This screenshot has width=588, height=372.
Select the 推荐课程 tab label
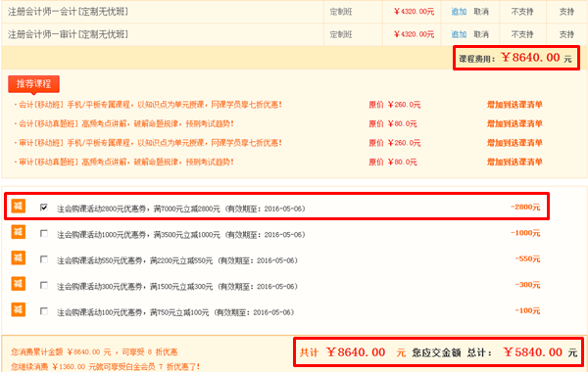tap(33, 84)
